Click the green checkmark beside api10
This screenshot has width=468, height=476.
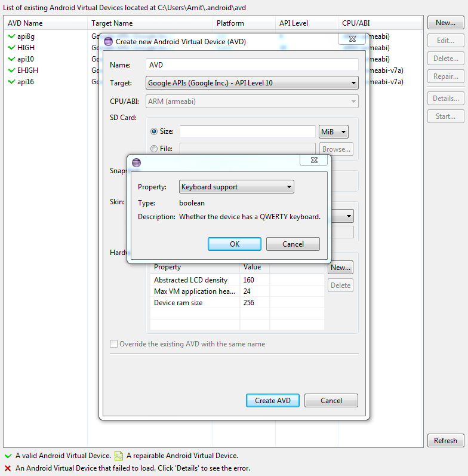11,59
